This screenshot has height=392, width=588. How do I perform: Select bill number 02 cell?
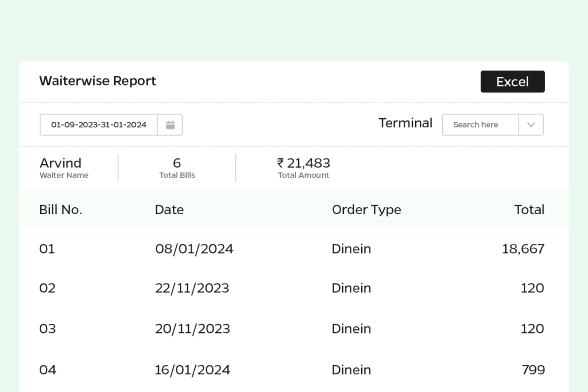point(47,288)
